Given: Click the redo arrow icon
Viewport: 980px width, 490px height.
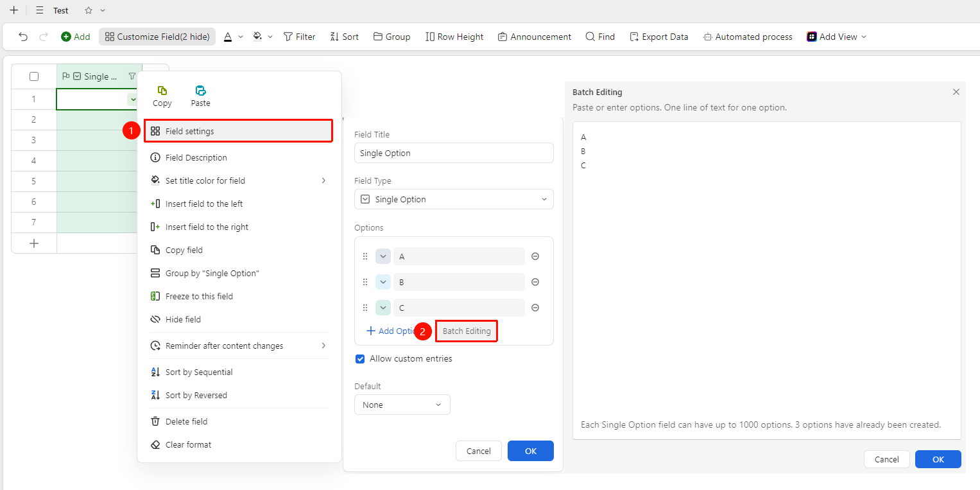Looking at the screenshot, I should pyautogui.click(x=44, y=37).
